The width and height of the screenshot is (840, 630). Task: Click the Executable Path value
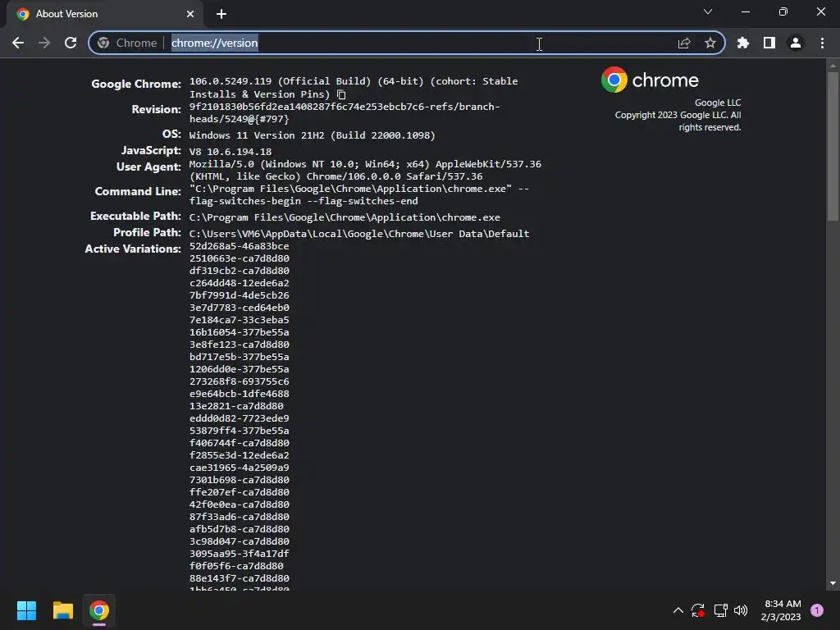pos(345,217)
